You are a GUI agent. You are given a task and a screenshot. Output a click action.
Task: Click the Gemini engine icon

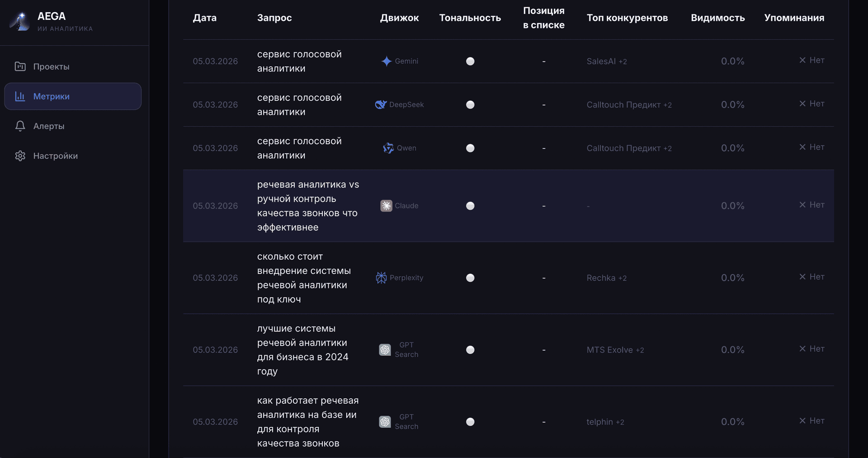(x=386, y=61)
